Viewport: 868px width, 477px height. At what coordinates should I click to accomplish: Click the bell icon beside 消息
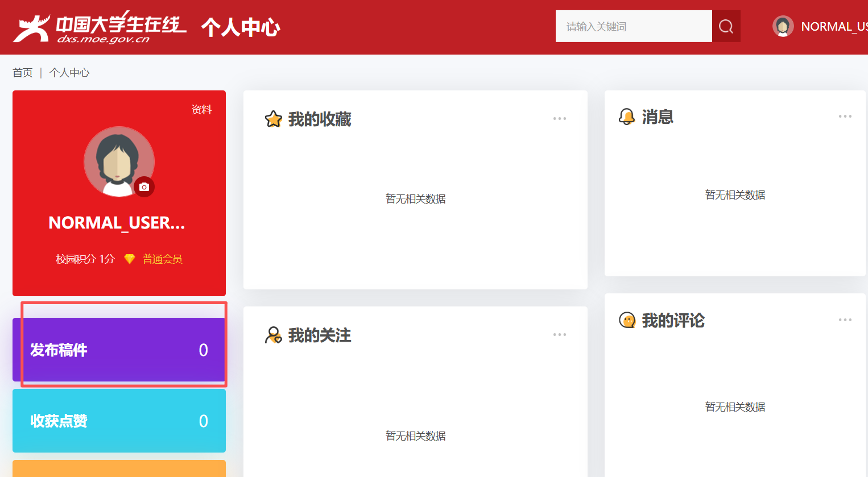[x=626, y=117]
